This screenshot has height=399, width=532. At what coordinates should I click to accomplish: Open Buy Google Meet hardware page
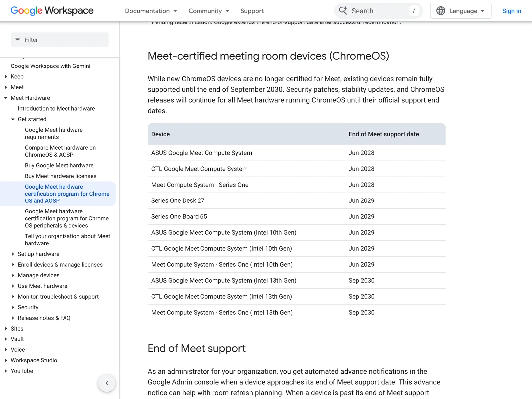59,165
